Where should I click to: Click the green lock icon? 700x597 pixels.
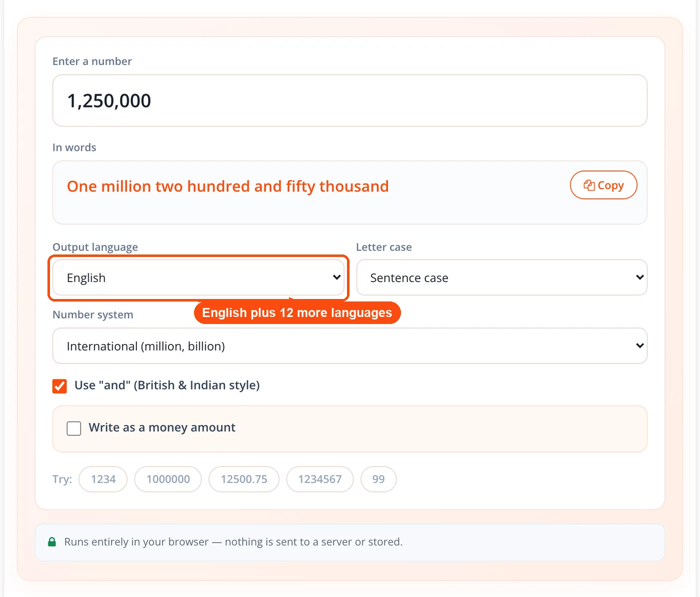(52, 542)
